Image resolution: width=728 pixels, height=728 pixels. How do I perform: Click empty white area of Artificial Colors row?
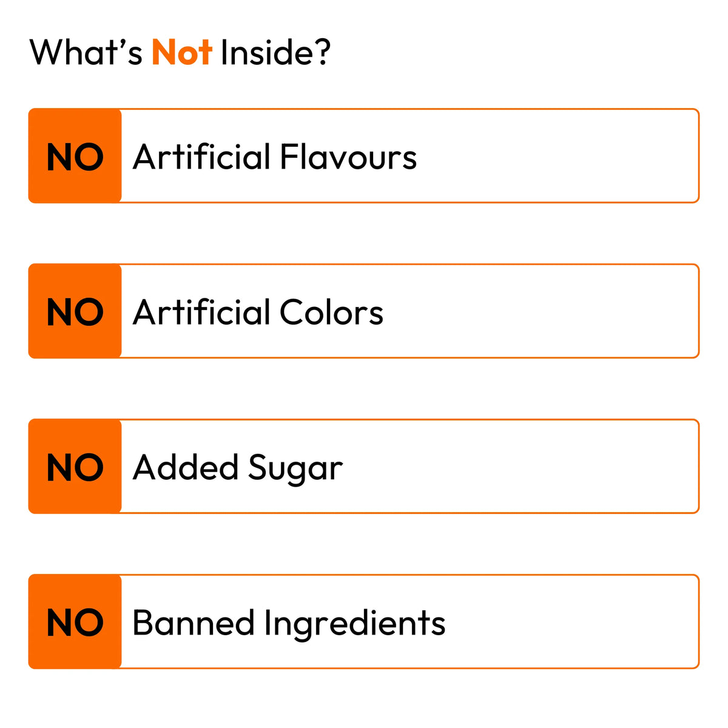click(540, 312)
